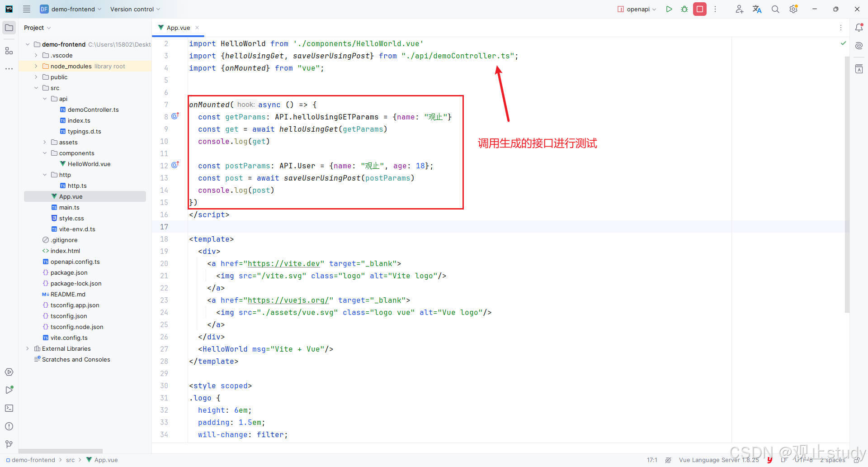
Task: Click the https://vuejs.org/ link
Action: pyautogui.click(x=290, y=300)
